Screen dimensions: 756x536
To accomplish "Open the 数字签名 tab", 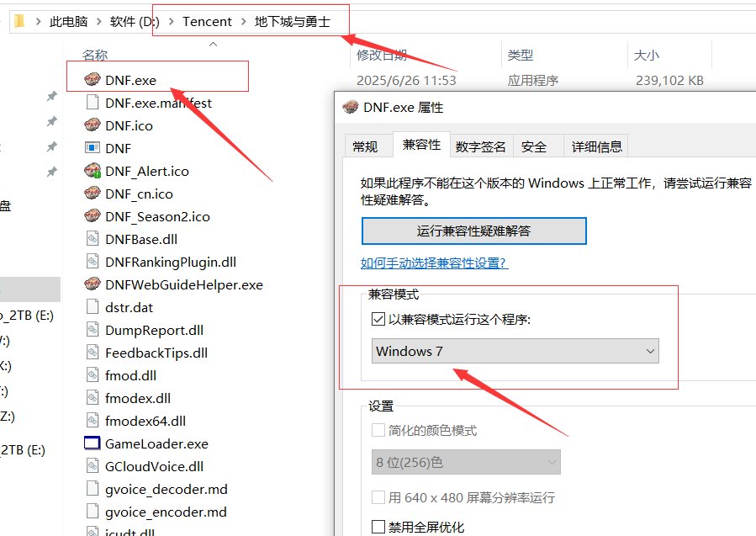I will point(481,146).
